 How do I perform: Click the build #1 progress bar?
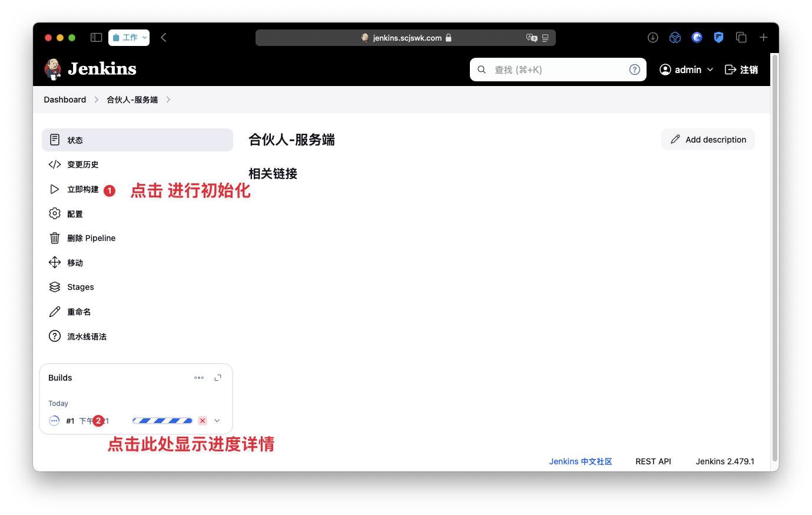[x=163, y=421]
